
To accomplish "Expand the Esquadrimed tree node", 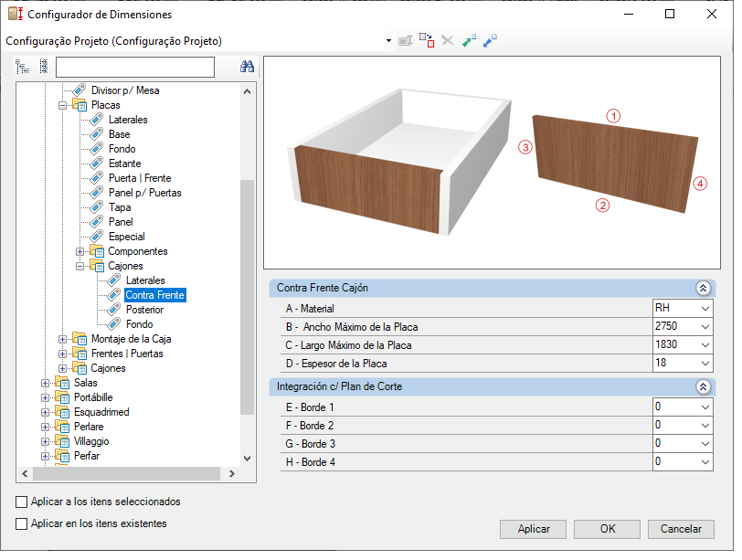I will click(45, 412).
